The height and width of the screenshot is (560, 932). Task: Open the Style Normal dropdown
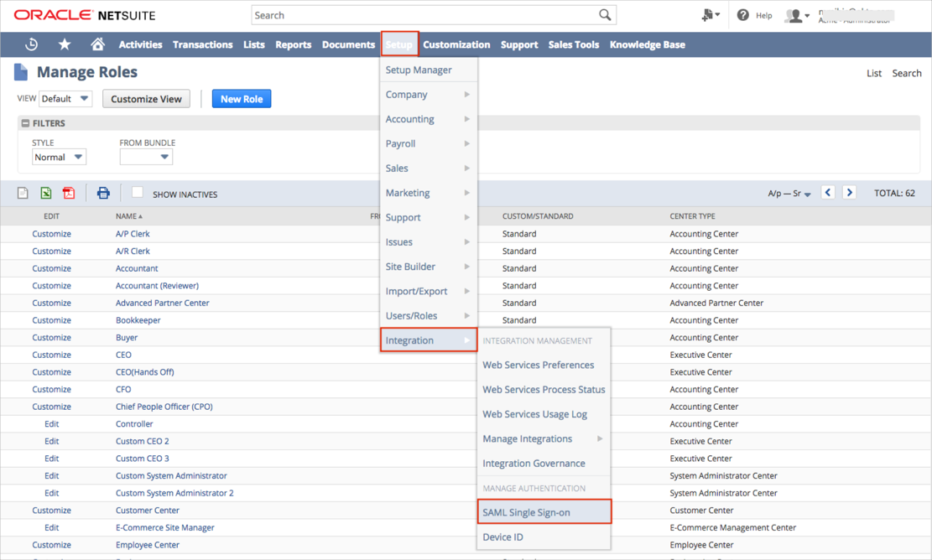point(59,157)
